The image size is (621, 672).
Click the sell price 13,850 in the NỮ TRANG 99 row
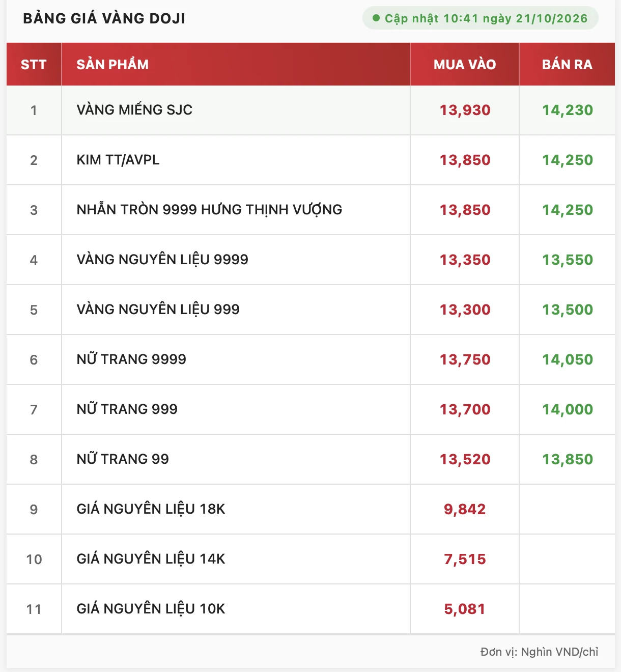pyautogui.click(x=568, y=460)
